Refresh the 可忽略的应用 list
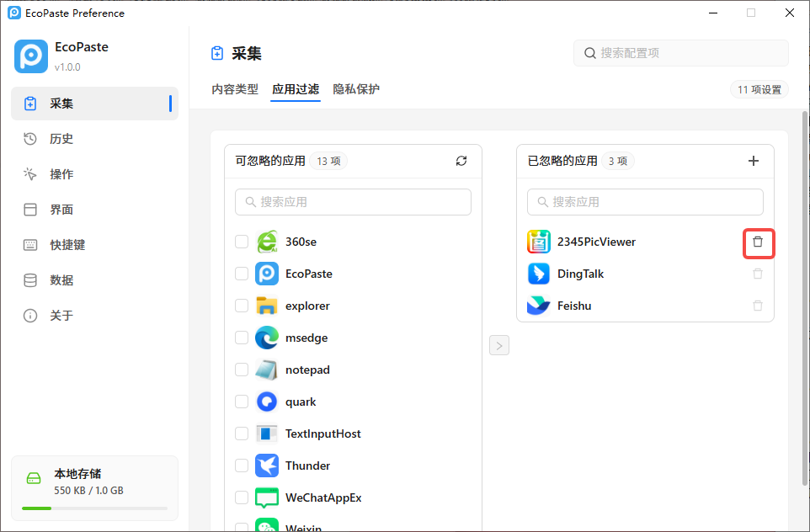The height and width of the screenshot is (532, 810). point(461,161)
